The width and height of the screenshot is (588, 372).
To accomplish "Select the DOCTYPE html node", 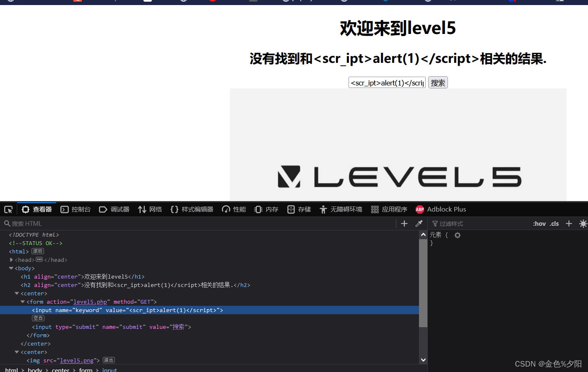I will coord(34,235).
